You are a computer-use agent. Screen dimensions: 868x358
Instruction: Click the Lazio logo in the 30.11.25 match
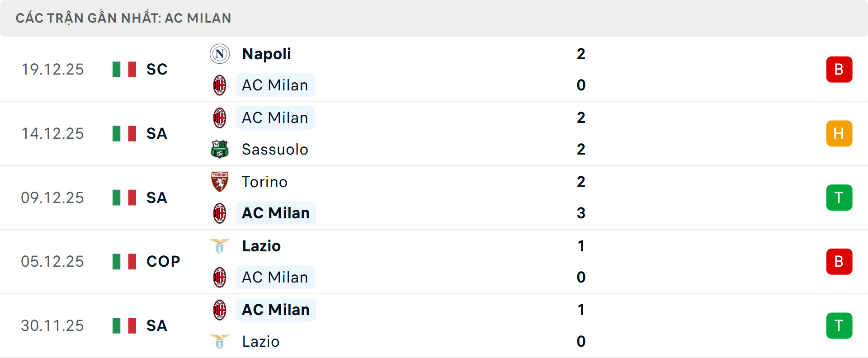(220, 342)
